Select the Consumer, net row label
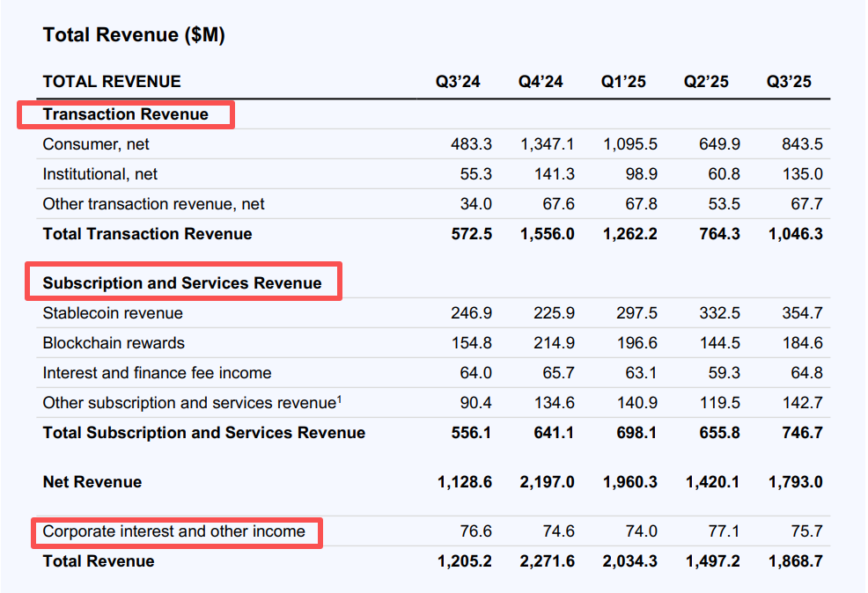 coord(96,144)
